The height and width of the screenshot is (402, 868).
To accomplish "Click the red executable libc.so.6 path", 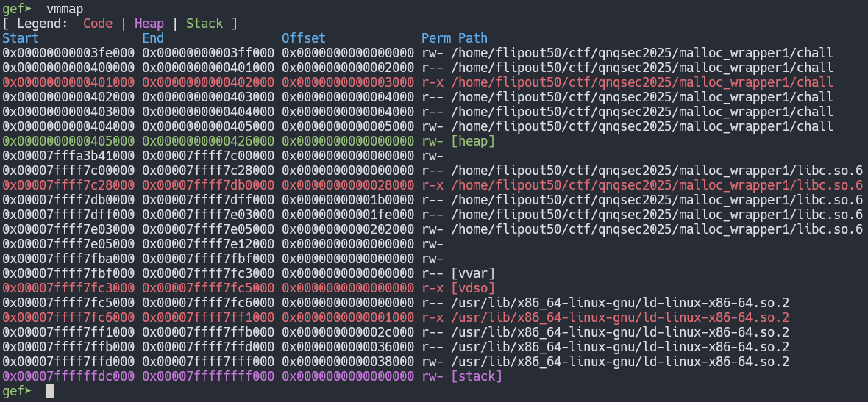I will (x=656, y=185).
